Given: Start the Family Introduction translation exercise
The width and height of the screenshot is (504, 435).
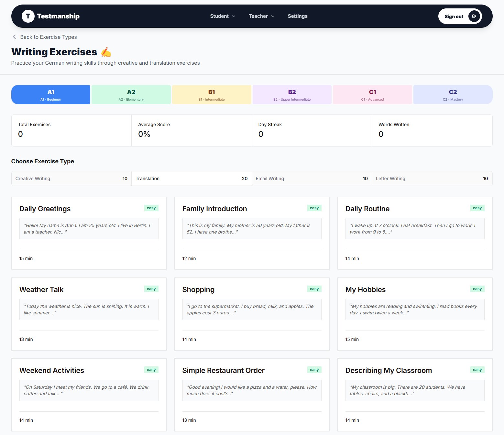Looking at the screenshot, I should point(252,233).
